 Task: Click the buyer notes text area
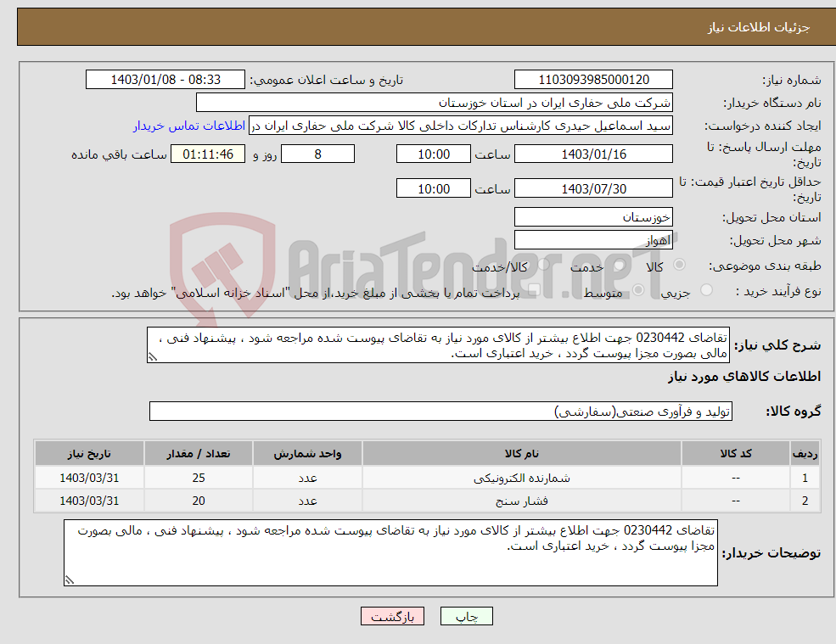pos(390,553)
